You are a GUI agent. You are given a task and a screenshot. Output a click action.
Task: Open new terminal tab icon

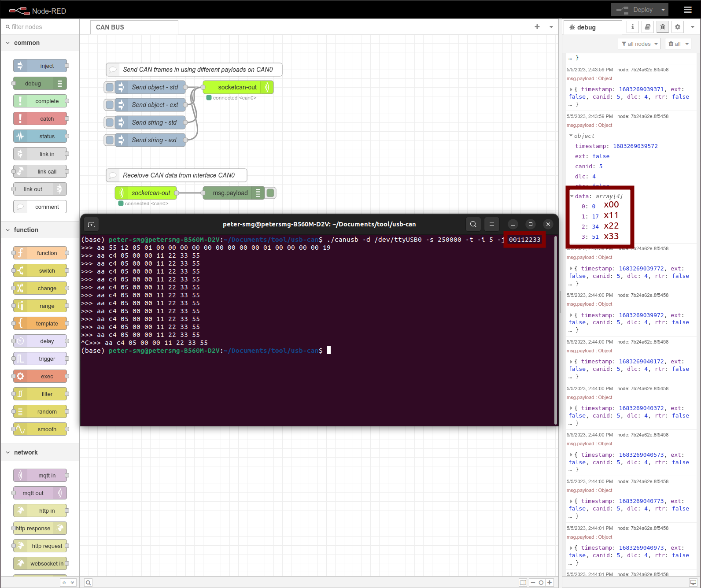tap(91, 224)
